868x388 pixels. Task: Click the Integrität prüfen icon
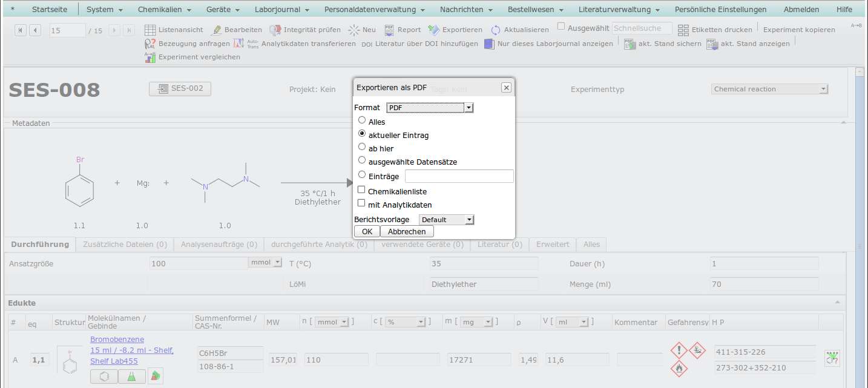click(x=275, y=30)
